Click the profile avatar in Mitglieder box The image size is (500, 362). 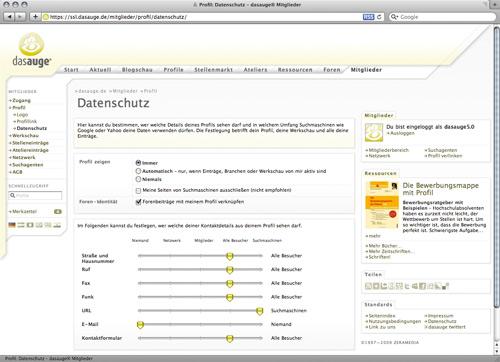pyautogui.click(x=374, y=132)
